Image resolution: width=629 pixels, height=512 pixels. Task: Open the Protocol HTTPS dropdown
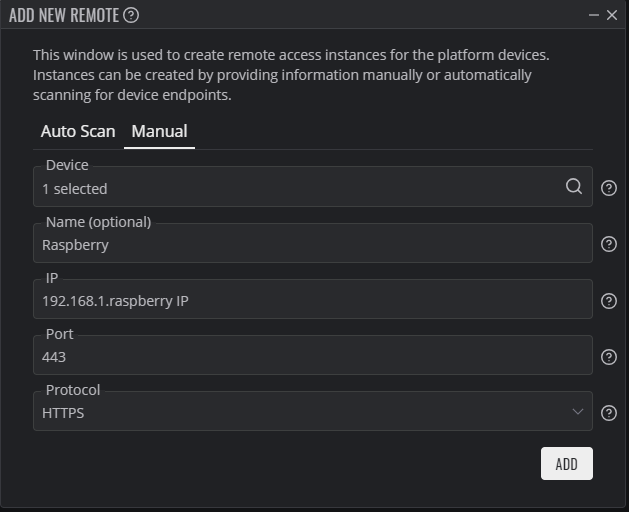click(312, 412)
